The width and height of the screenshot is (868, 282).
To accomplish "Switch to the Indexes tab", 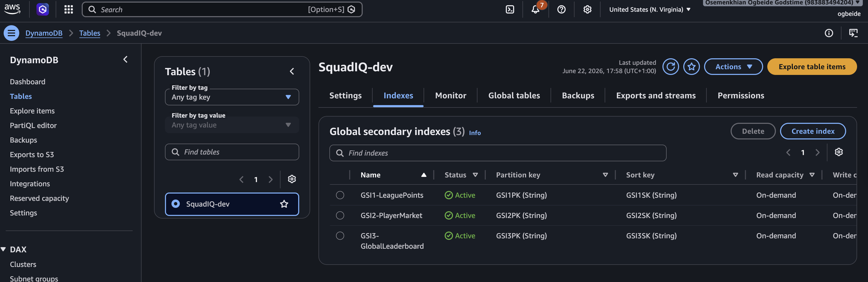I will coord(398,96).
